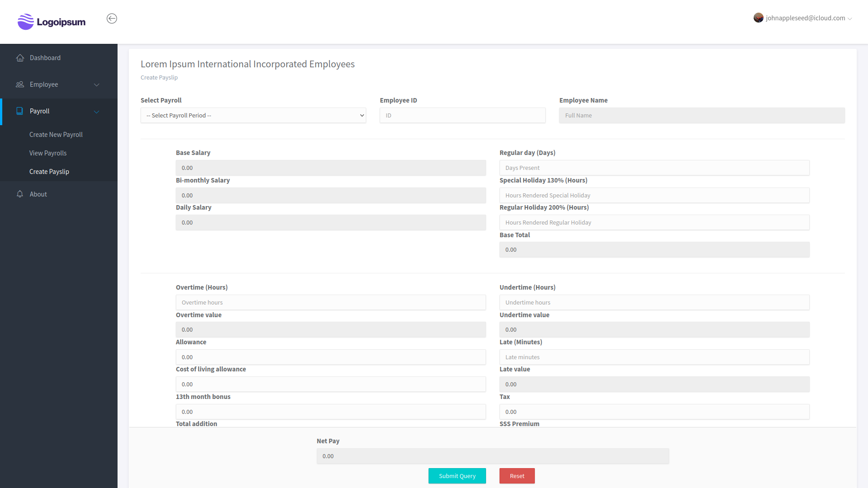Expand the Employee sidebar chevron

(x=96, y=85)
